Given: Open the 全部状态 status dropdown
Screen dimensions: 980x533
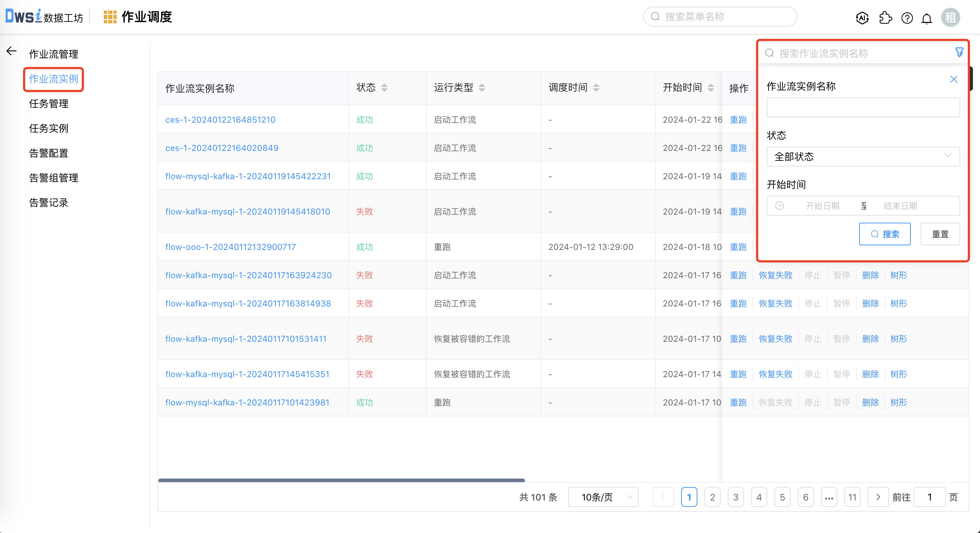Looking at the screenshot, I should coord(863,157).
